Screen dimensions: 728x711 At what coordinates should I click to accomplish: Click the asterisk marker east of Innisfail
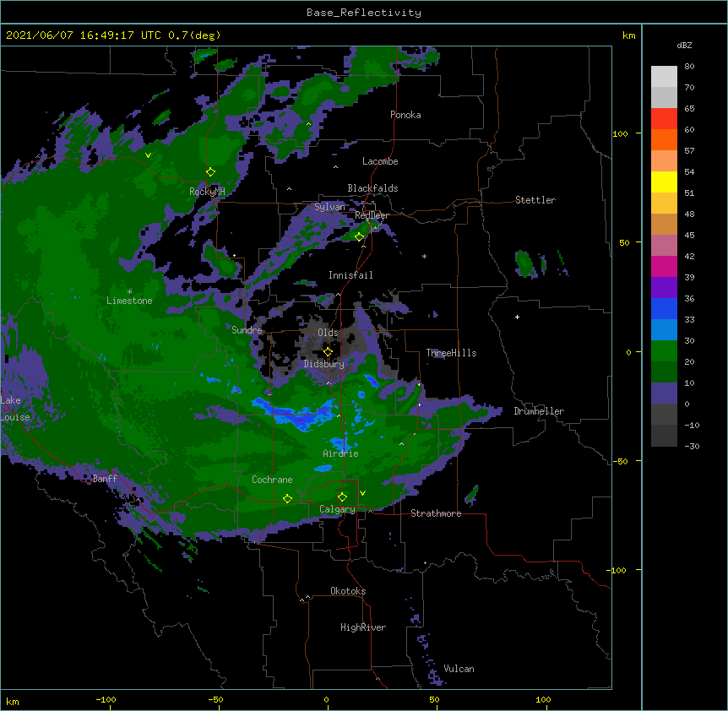(424, 257)
